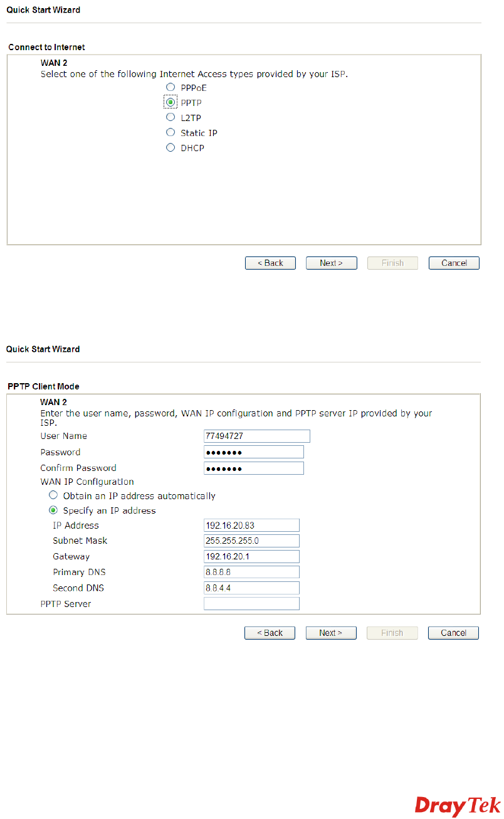Select the PPPoE access type

(170, 88)
